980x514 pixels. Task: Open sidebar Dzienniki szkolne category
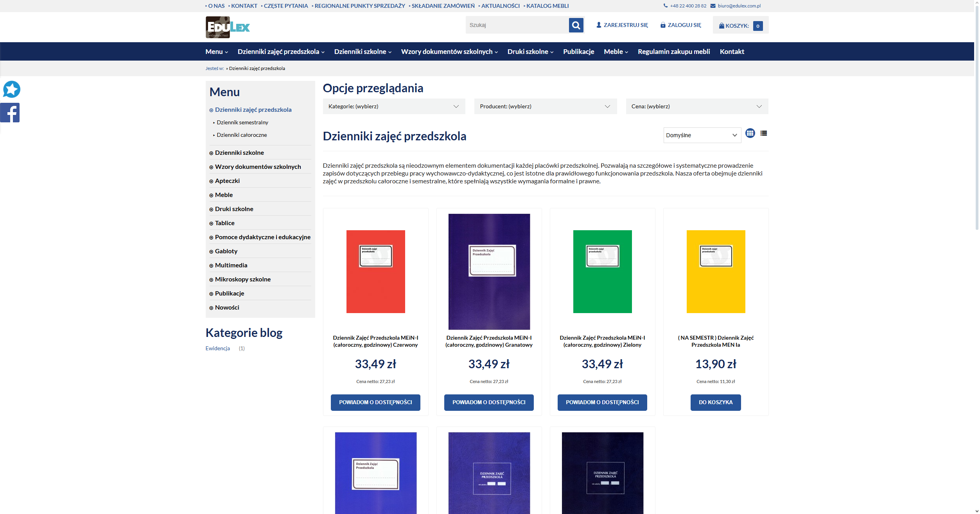(x=239, y=153)
